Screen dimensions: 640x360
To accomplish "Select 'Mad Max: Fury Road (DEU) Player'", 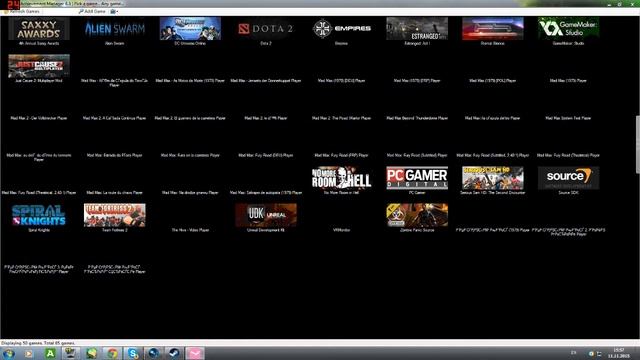I will [x=266, y=155].
